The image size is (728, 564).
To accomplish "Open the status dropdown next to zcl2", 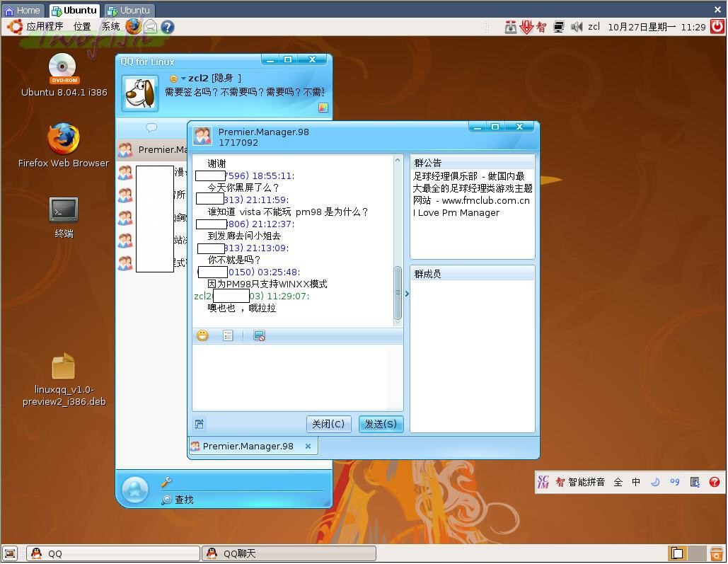I will [183, 79].
